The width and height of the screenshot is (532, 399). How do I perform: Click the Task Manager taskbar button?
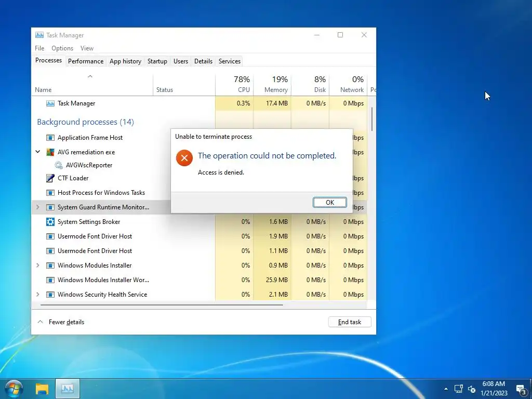pos(67,389)
